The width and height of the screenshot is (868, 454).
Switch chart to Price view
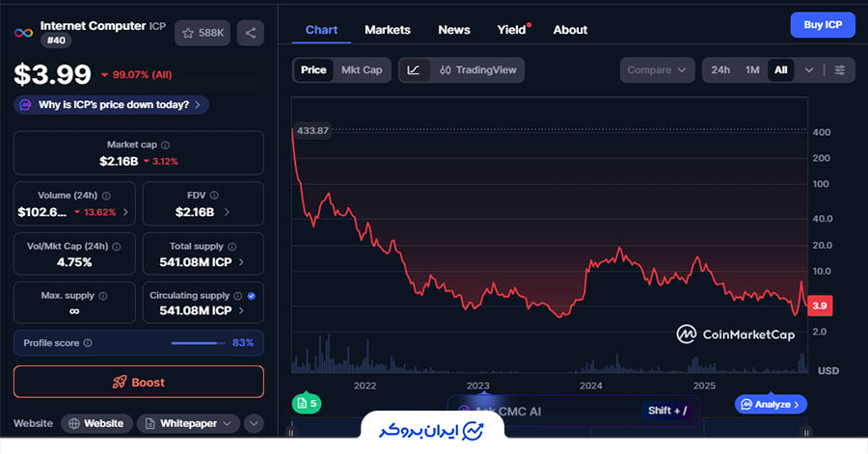pyautogui.click(x=313, y=70)
